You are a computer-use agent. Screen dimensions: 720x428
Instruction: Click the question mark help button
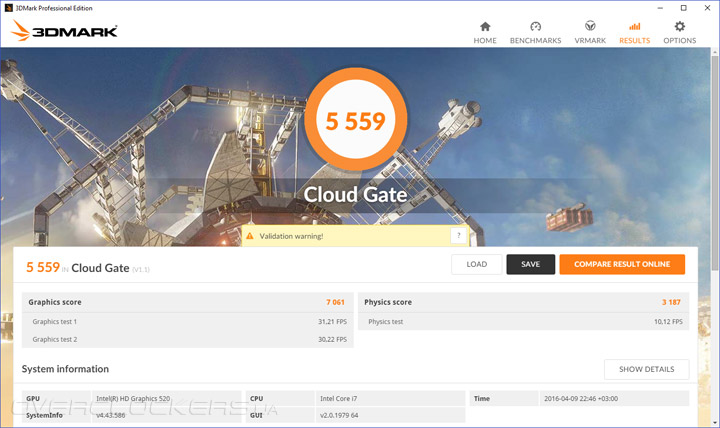pos(458,236)
